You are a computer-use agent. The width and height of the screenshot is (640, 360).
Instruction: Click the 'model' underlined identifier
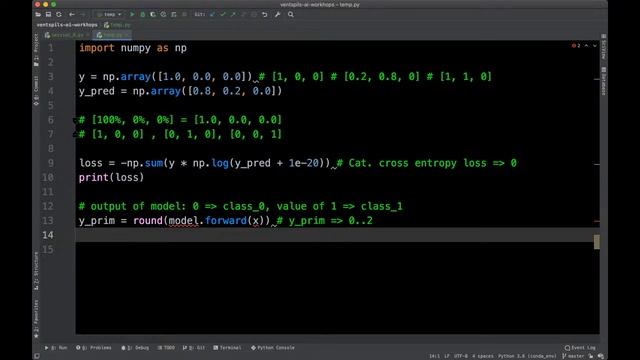[x=184, y=221]
